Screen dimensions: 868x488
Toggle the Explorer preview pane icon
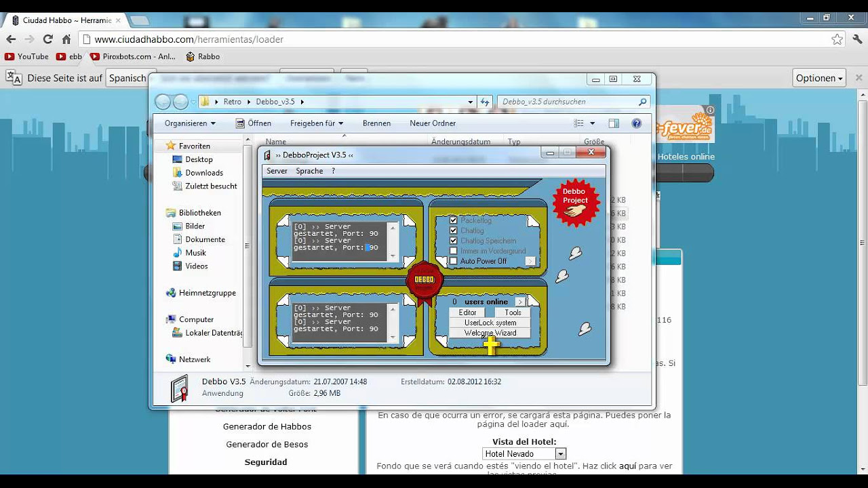coord(614,123)
